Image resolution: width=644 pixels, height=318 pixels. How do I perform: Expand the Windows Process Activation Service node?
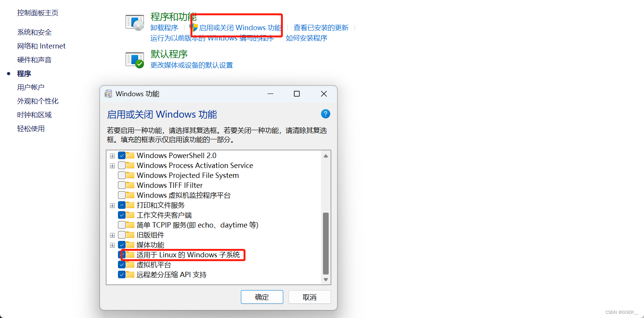[112, 166]
